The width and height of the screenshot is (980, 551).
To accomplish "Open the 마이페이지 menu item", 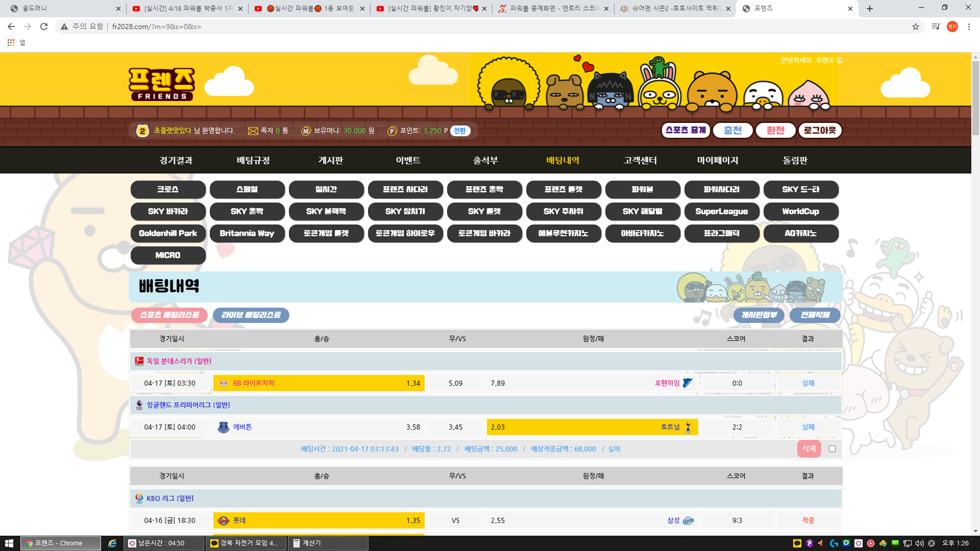I will click(x=717, y=160).
